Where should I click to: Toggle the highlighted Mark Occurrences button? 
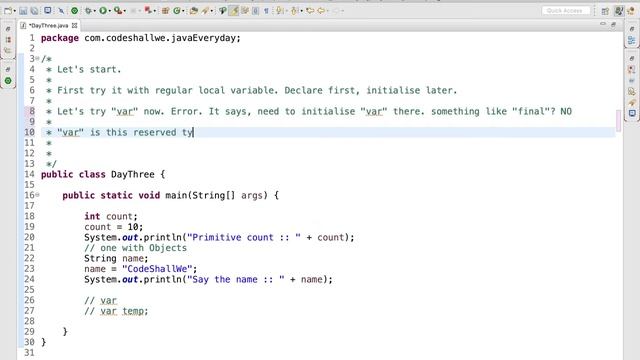pyautogui.click(x=234, y=11)
